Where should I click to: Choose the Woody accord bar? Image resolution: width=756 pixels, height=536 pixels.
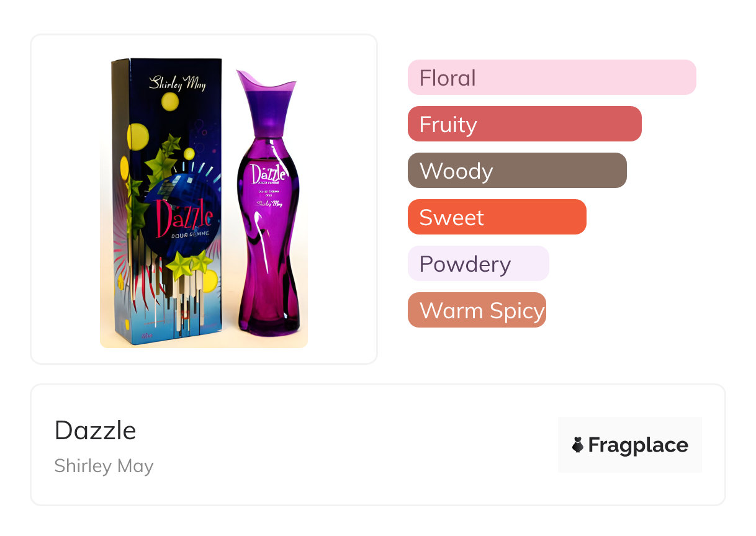point(516,171)
